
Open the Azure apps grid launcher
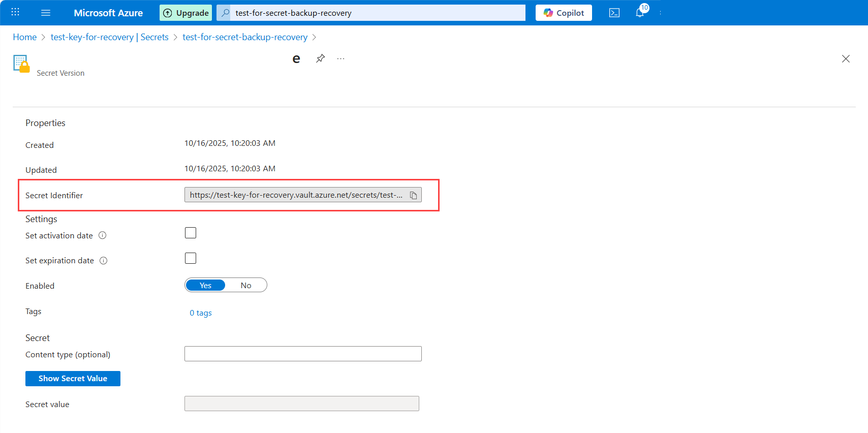[x=15, y=12]
